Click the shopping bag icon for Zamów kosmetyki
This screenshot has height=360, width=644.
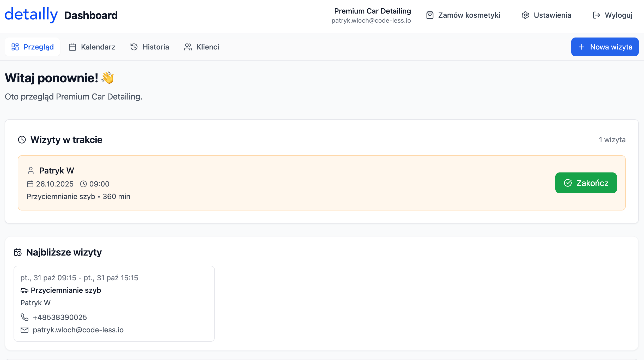(430, 15)
